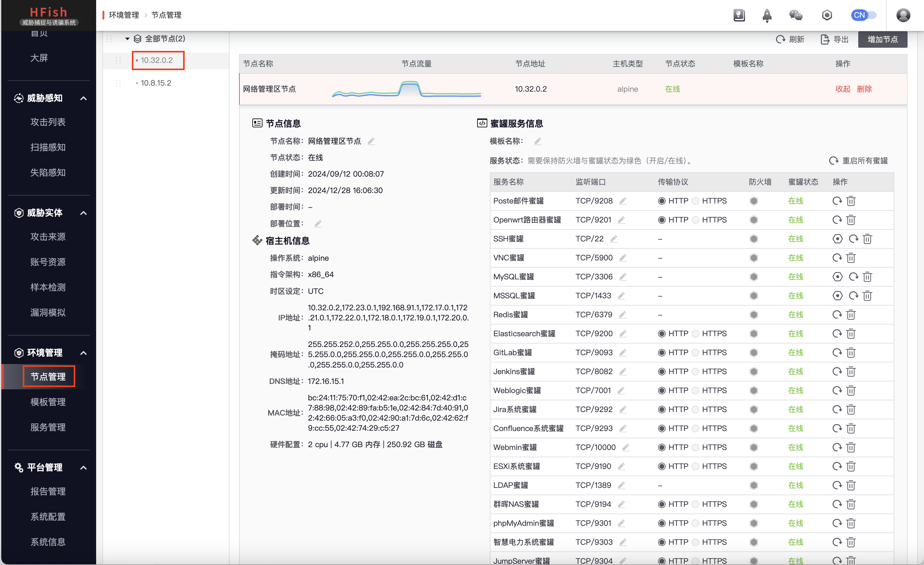The image size is (924, 565).
Task: Collapse the 平台管理 sidebar section
Action: 83,468
